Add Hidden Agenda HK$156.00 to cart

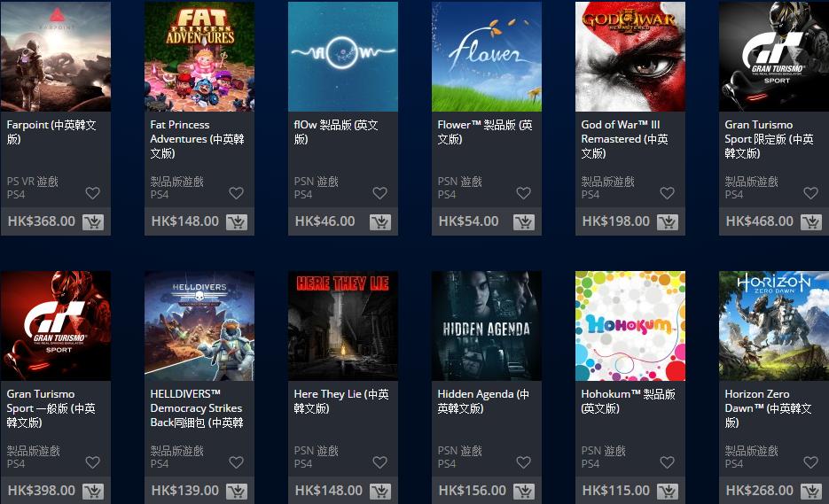pyautogui.click(x=524, y=492)
